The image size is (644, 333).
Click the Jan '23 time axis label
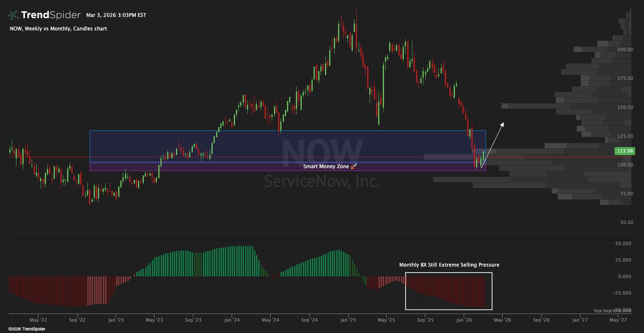pos(116,320)
